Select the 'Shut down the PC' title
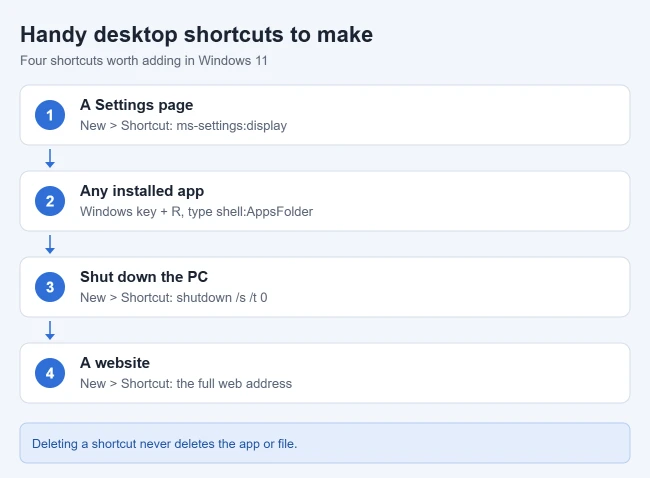650x478 pixels. click(x=144, y=277)
